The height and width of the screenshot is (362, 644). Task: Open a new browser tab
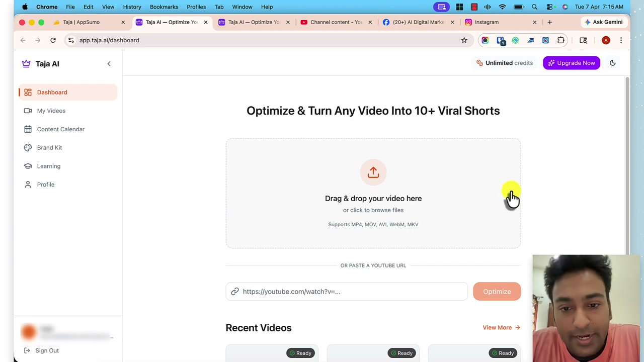549,22
